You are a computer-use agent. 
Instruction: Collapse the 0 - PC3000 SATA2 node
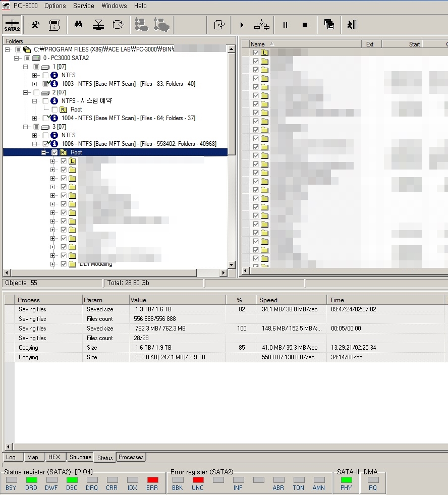[x=17, y=58]
